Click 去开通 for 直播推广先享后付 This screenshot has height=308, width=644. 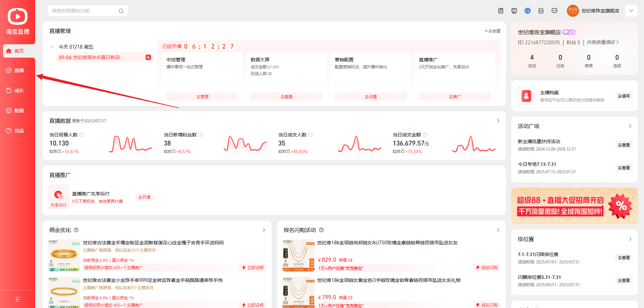coord(144,197)
